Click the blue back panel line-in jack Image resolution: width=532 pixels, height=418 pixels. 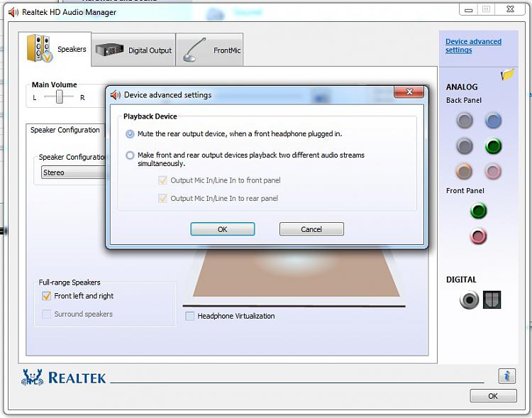click(x=493, y=121)
